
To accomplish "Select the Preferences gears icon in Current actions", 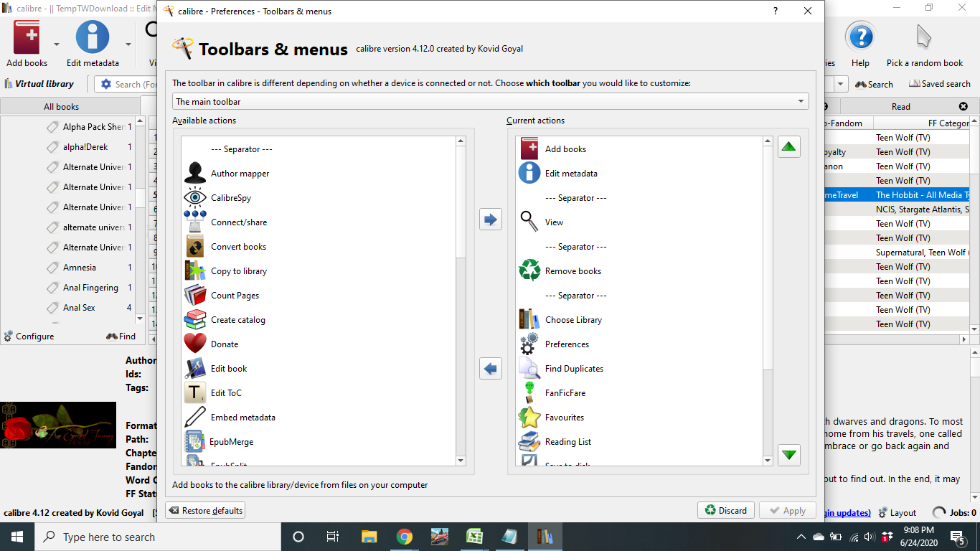I will click(x=529, y=344).
